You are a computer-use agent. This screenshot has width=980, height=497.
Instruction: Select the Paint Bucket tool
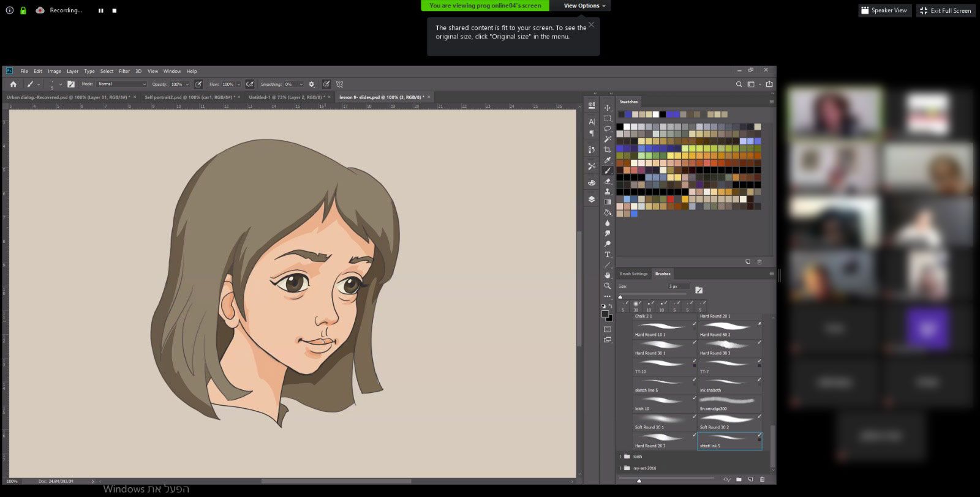click(x=608, y=212)
